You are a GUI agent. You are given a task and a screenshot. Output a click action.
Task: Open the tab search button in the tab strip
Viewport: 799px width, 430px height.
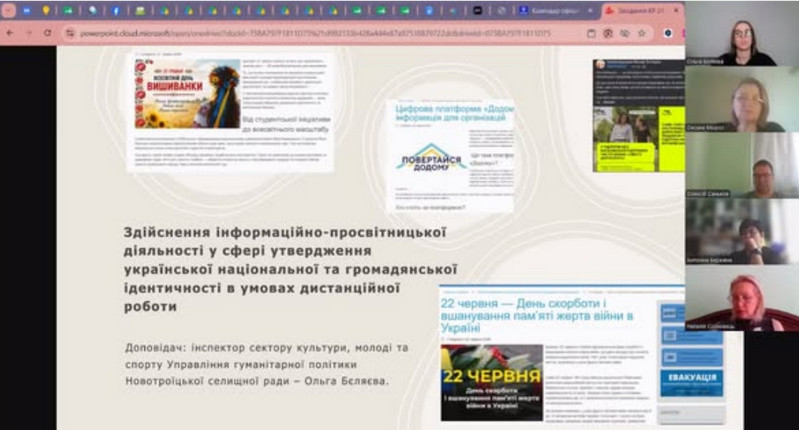[9, 10]
